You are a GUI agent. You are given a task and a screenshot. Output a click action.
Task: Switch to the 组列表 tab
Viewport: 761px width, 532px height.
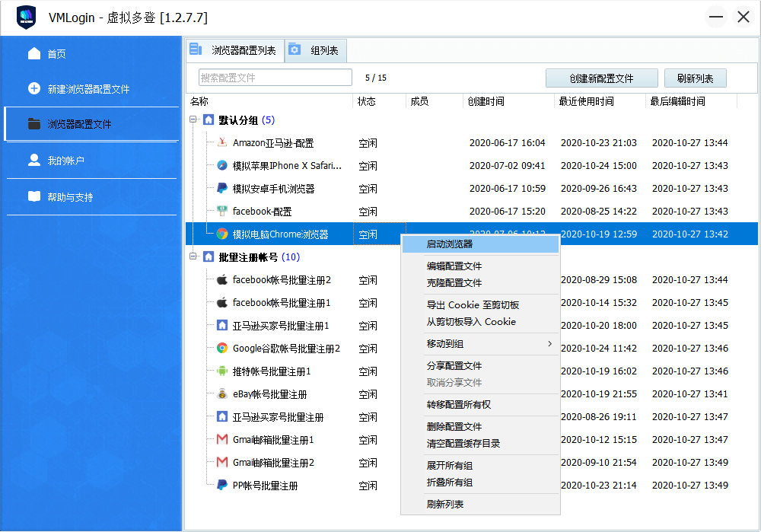(316, 50)
